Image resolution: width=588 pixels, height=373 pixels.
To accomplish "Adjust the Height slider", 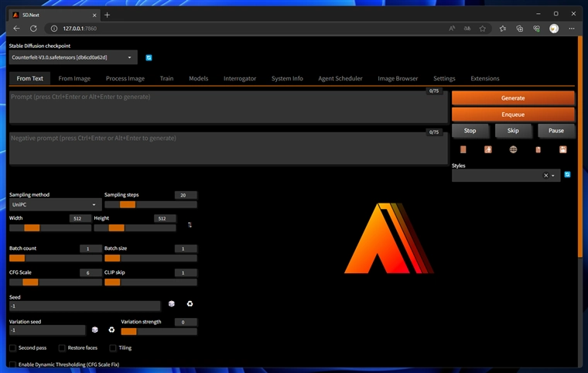I will click(x=135, y=228).
